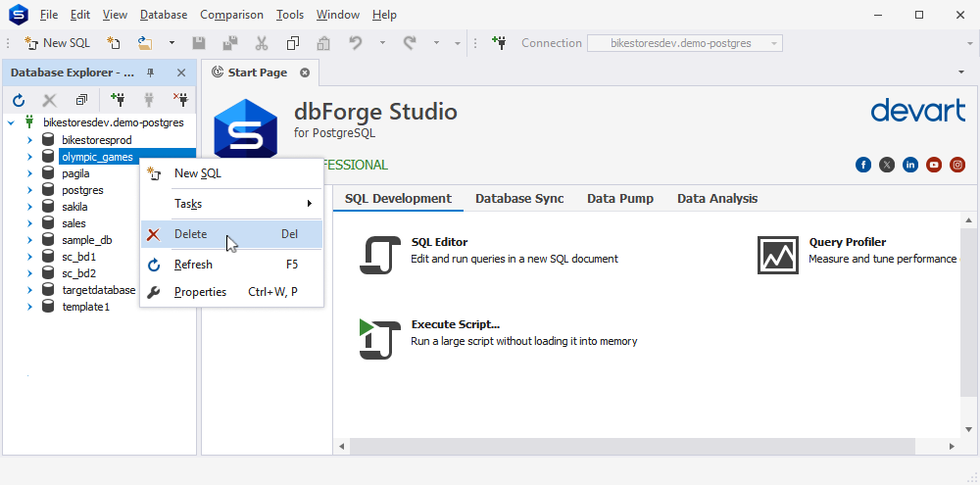Select the sc_bd2 database in tree
This screenshot has height=485, width=980.
pyautogui.click(x=78, y=273)
